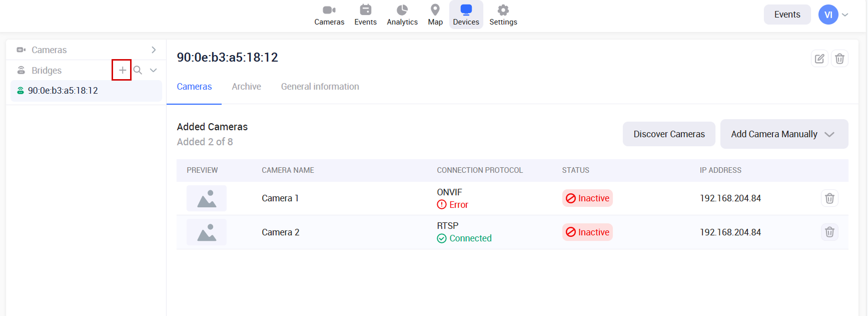Open the user account menu arrow
Image resolution: width=868 pixels, height=316 pixels.
(x=845, y=15)
